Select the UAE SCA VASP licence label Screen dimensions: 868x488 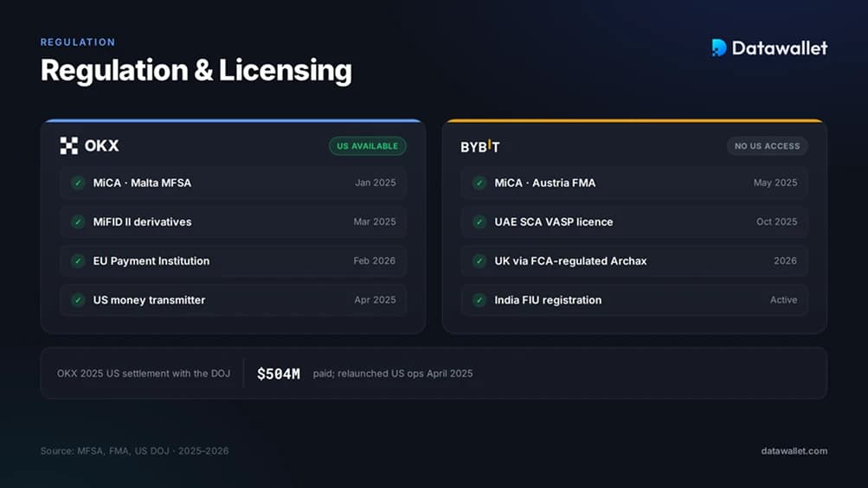coord(554,222)
